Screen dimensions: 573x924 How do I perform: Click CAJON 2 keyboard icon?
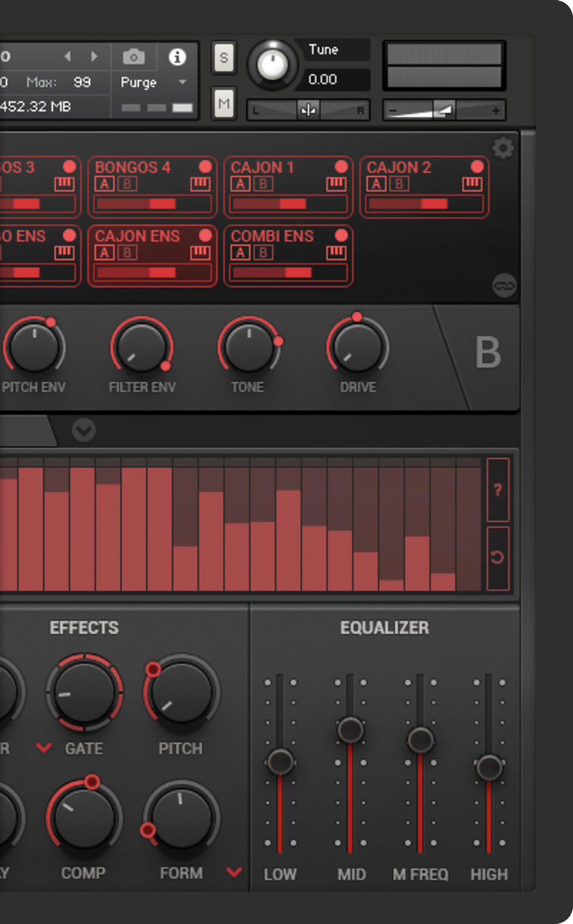tap(472, 184)
